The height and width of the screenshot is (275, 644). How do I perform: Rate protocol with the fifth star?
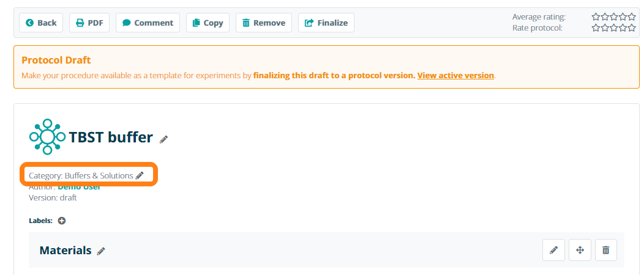(631, 28)
